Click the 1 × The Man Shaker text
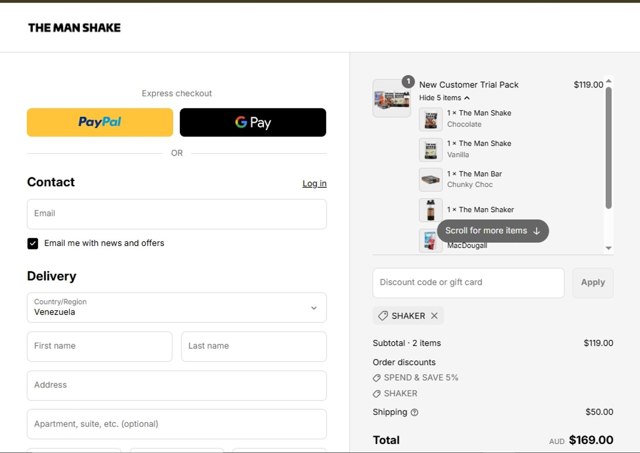Image resolution: width=640 pixels, height=453 pixels. pyautogui.click(x=480, y=210)
